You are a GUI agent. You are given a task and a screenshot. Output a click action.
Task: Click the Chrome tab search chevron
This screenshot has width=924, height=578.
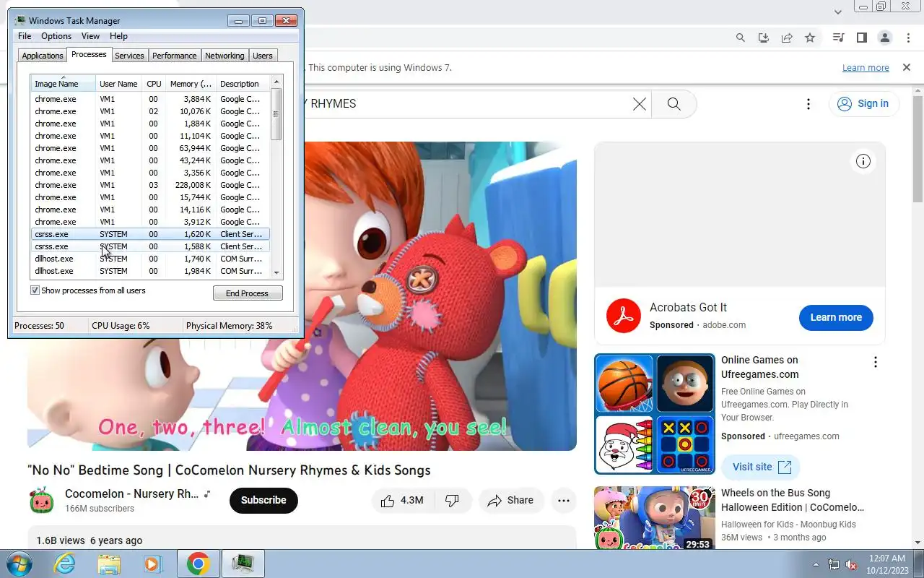coord(838,12)
